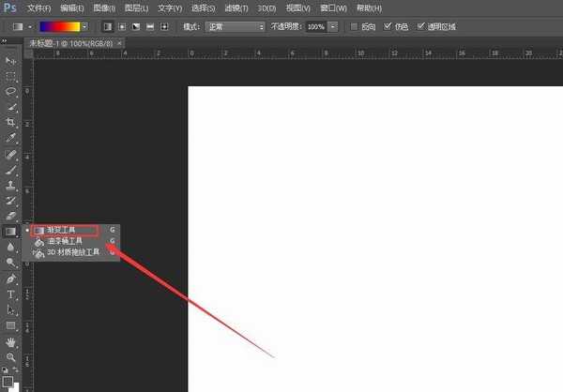Choose the linear gradient style icon

pos(106,26)
